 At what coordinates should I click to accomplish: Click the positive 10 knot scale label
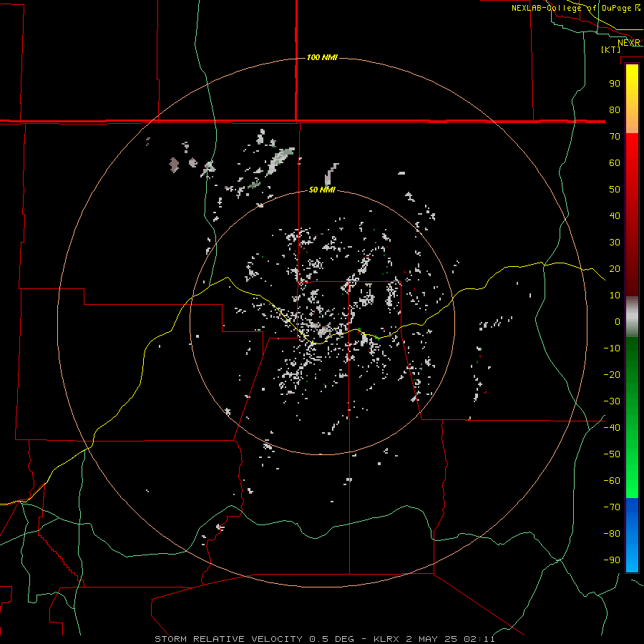tap(615, 296)
